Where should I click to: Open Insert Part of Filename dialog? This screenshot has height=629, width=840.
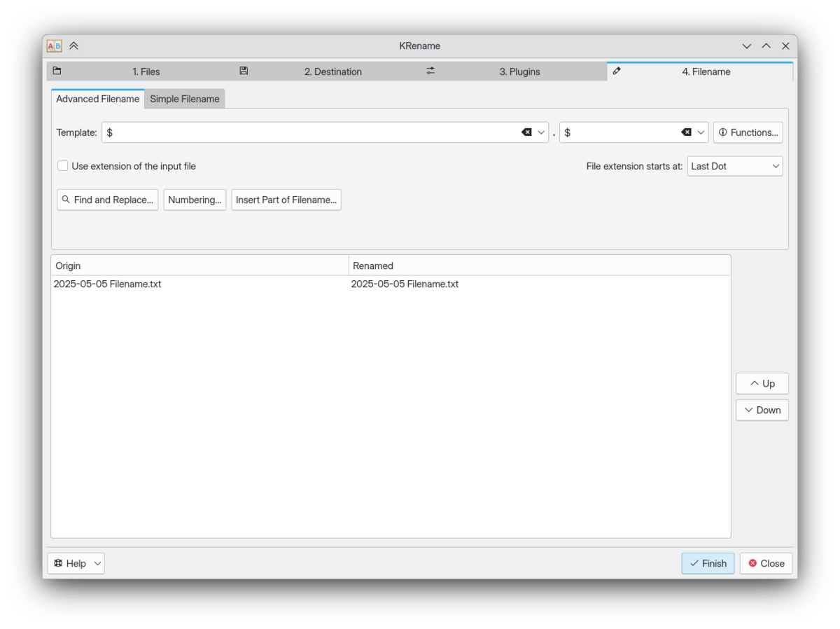point(286,200)
